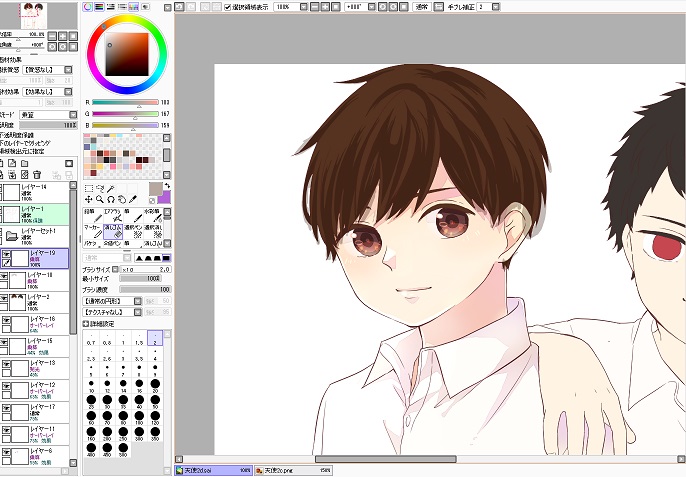Select the rotate view tool

pos(111,200)
